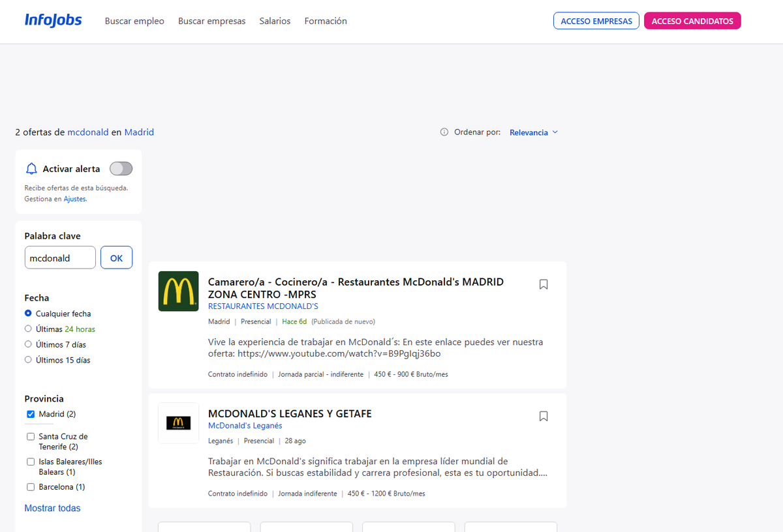783x532 pixels.
Task: Click the ACCESO EMPRESAS button
Action: tap(596, 21)
